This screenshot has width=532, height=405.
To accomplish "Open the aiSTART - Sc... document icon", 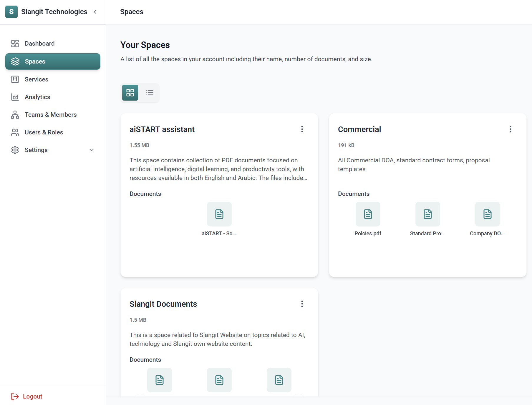I will click(x=219, y=214).
